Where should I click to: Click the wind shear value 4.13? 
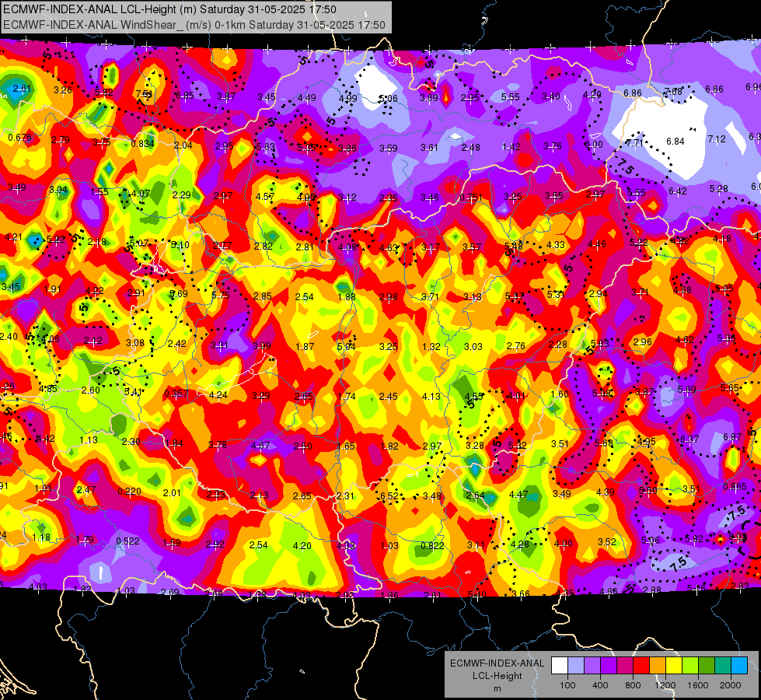tap(431, 397)
